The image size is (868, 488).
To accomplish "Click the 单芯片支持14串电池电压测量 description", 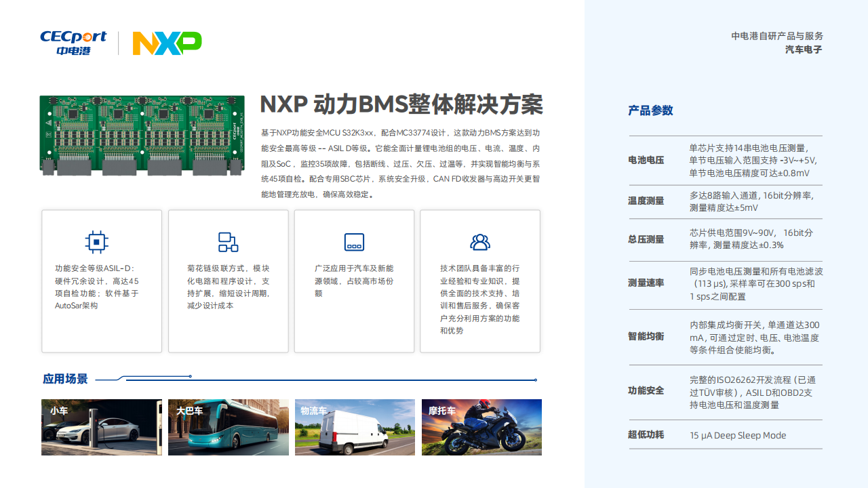I will (x=753, y=161).
